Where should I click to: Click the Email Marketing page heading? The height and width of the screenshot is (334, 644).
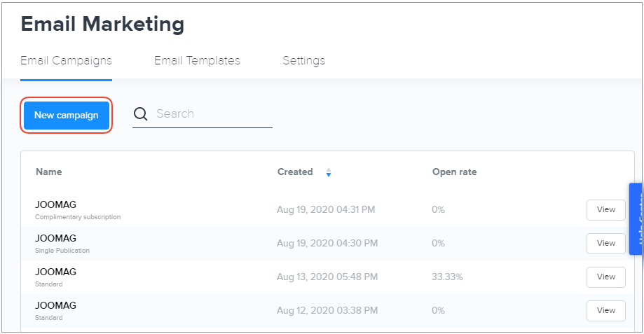[102, 24]
